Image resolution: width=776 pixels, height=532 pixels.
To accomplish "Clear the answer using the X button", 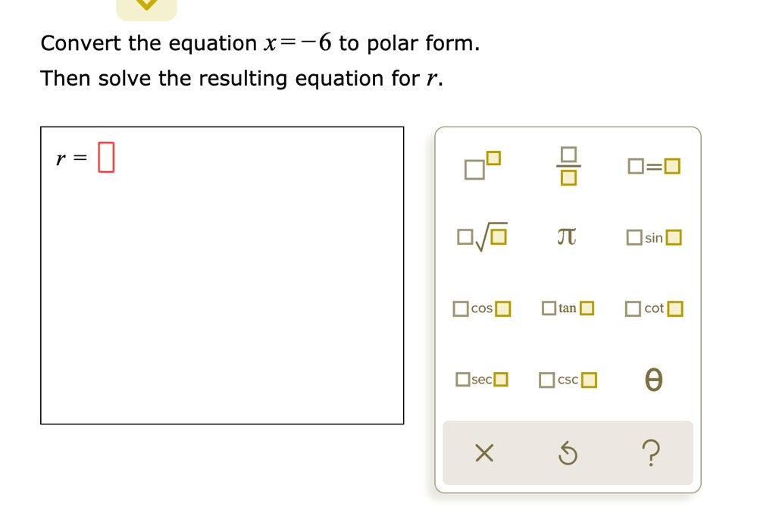I will (x=483, y=452).
